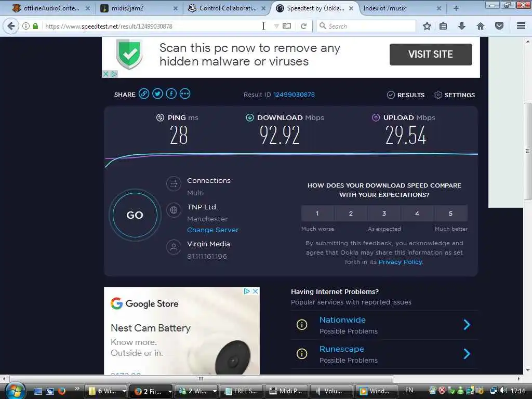This screenshot has height=399, width=532.
Task: Rate download speed 2
Action: point(351,214)
